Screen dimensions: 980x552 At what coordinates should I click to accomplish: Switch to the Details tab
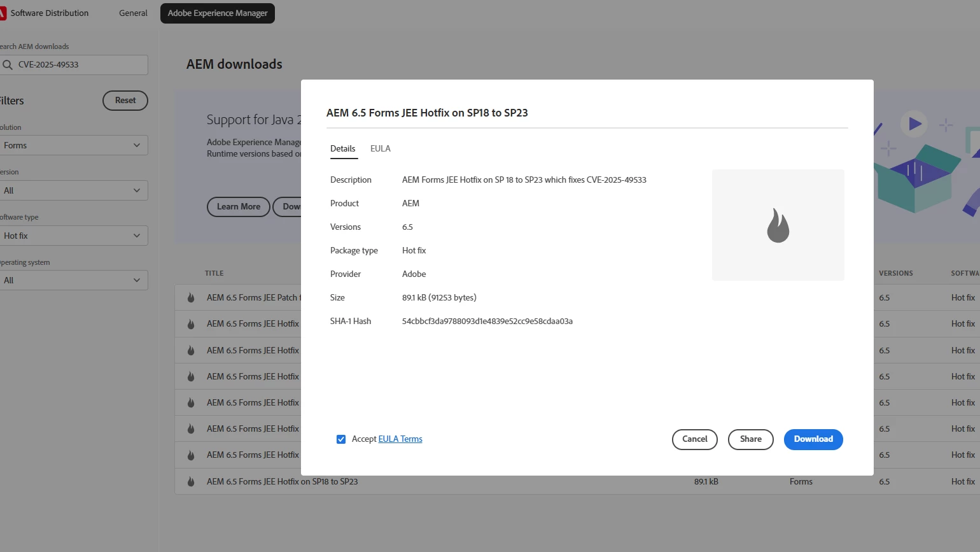342,149
